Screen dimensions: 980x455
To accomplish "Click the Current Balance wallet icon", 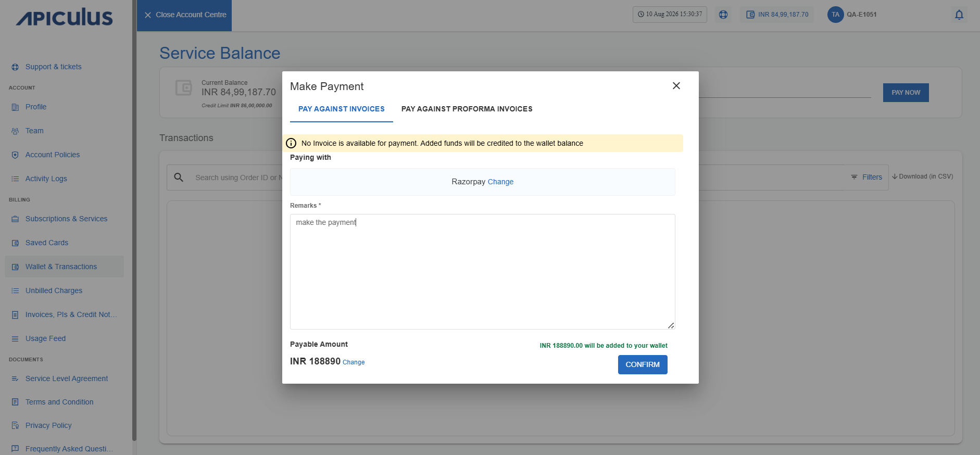I will [x=183, y=87].
